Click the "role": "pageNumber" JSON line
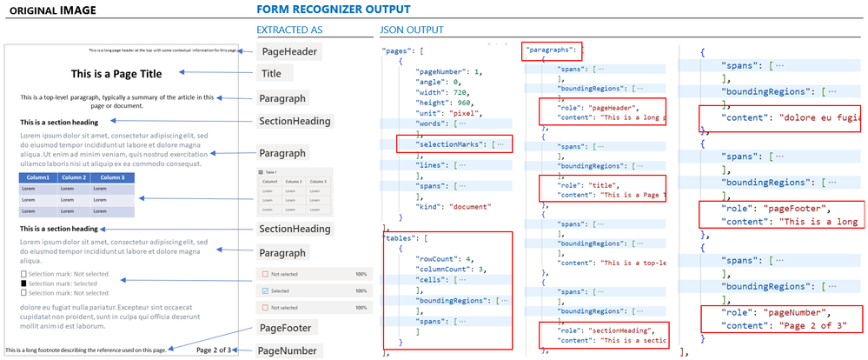Viewport: 868px width, 360px height. point(776,312)
